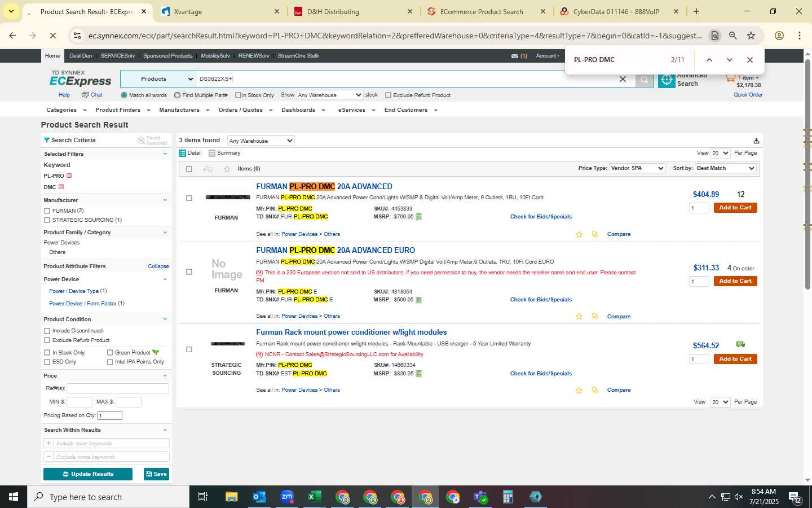
Task: Compare the PL-PRO DMC 20A ADVANCED EURO
Action: click(619, 317)
